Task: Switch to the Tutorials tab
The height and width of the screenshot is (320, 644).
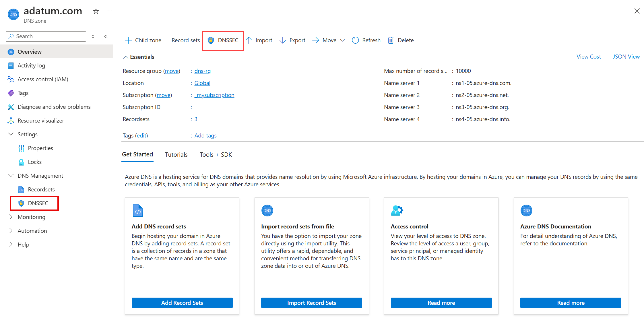Action: pos(176,155)
